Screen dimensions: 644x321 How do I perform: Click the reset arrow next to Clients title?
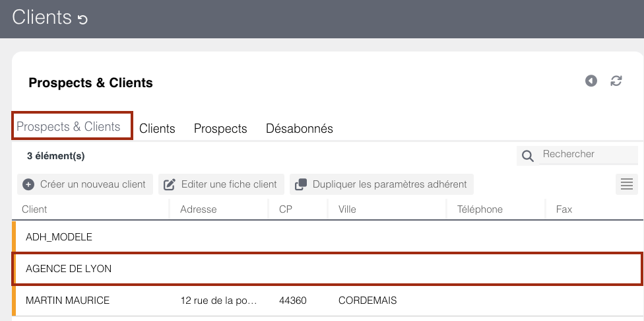pyautogui.click(x=83, y=19)
